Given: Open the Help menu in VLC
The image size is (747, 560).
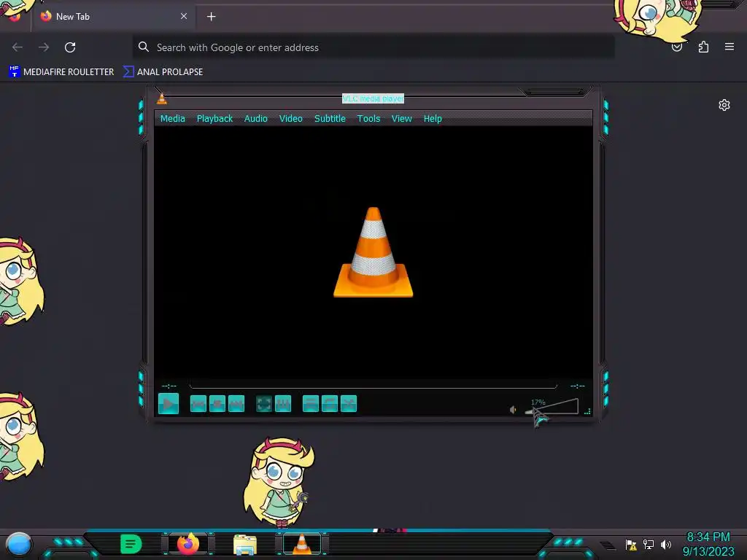Looking at the screenshot, I should click(x=433, y=119).
